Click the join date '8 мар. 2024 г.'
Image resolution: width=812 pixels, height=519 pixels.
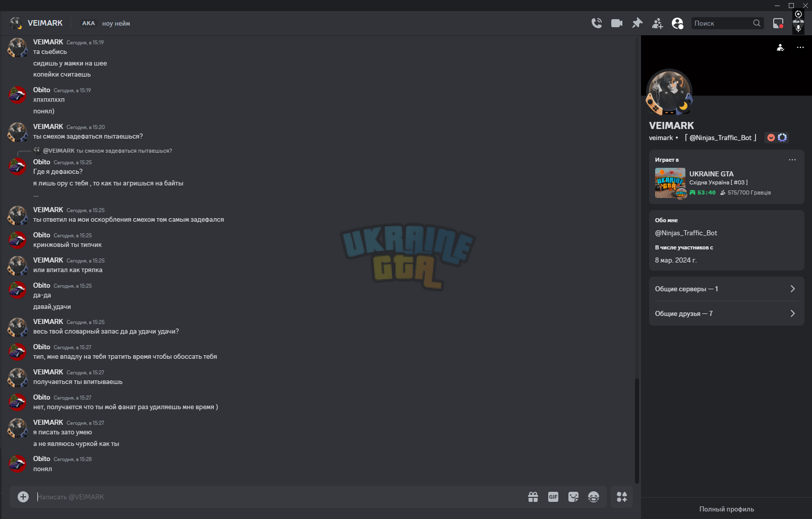676,260
